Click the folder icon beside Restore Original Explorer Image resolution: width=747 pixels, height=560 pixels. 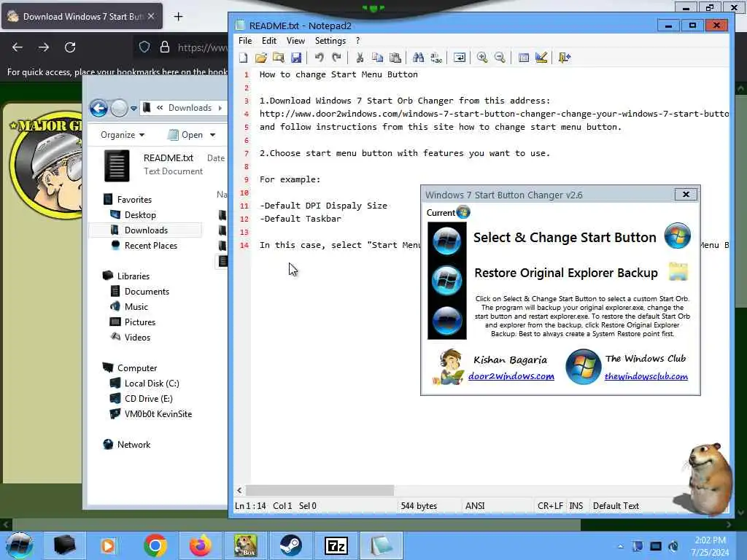pos(678,271)
